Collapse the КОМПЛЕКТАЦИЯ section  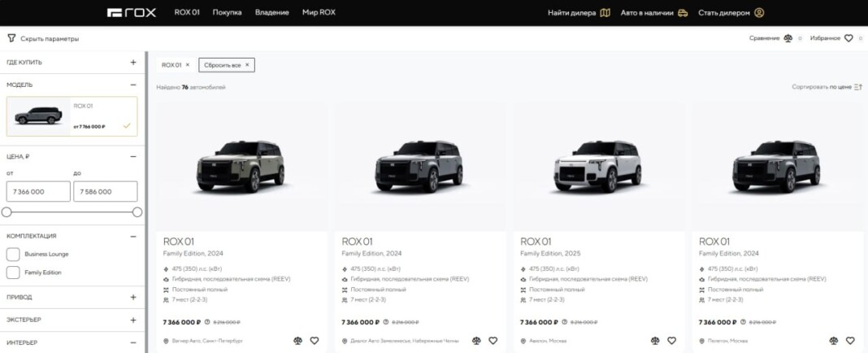click(132, 237)
